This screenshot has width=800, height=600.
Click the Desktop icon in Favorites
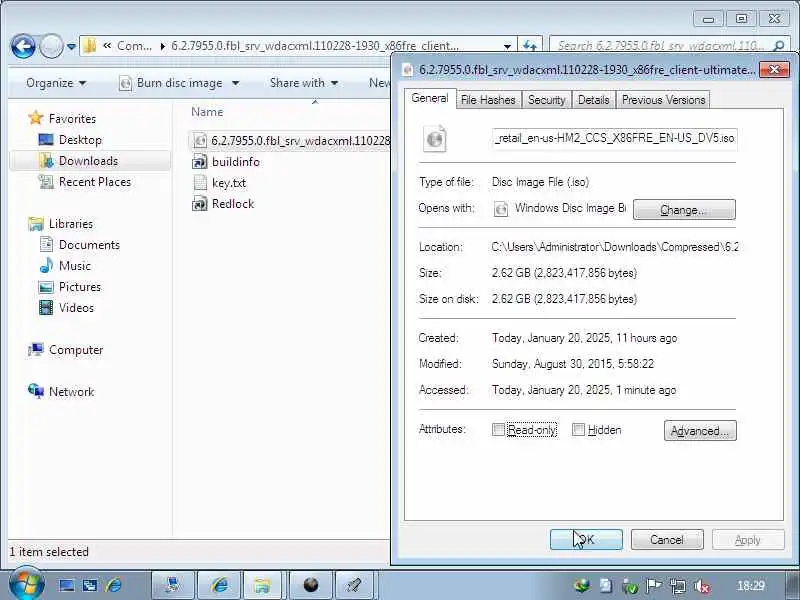[x=46, y=139]
